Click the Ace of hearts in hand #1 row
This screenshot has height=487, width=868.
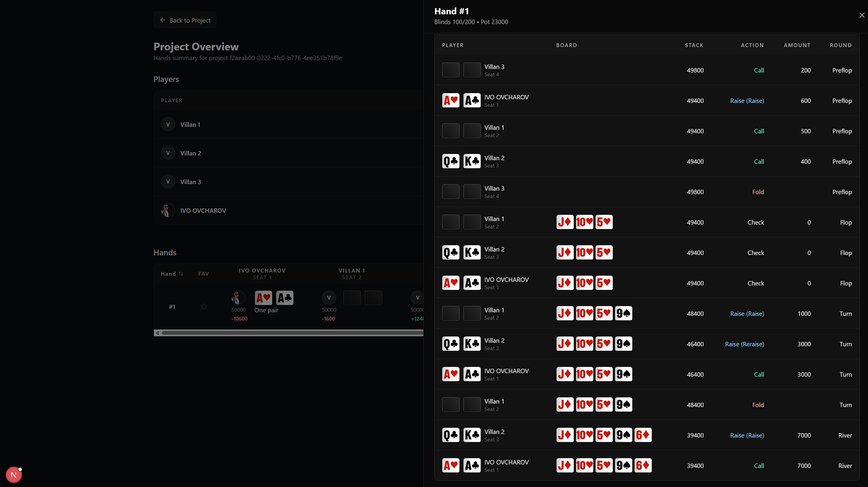[263, 298]
